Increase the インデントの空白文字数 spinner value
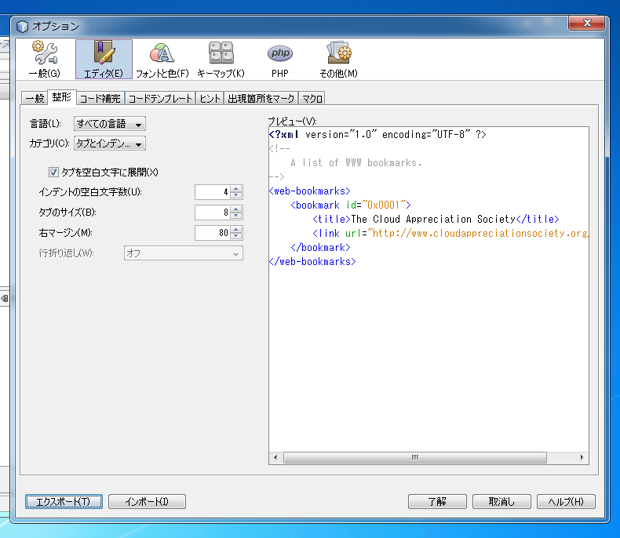The height and width of the screenshot is (538, 620). 236,189
